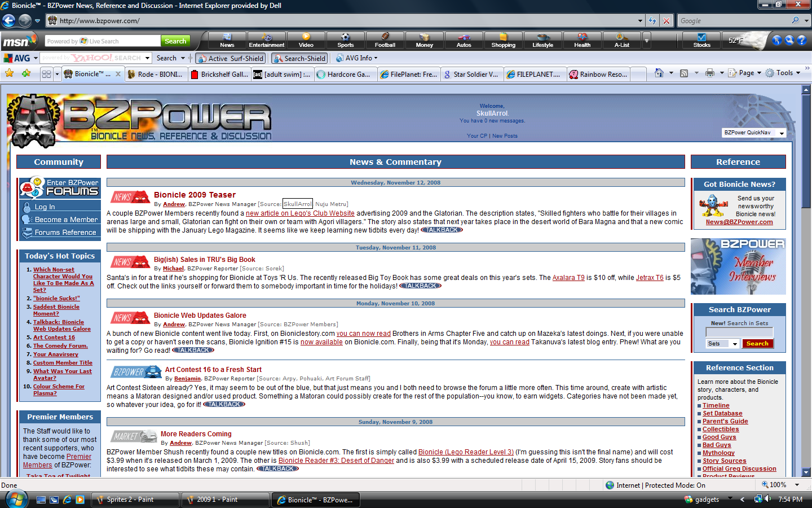Open the Favorites Center star icon
The height and width of the screenshot is (508, 812).
[10, 73]
